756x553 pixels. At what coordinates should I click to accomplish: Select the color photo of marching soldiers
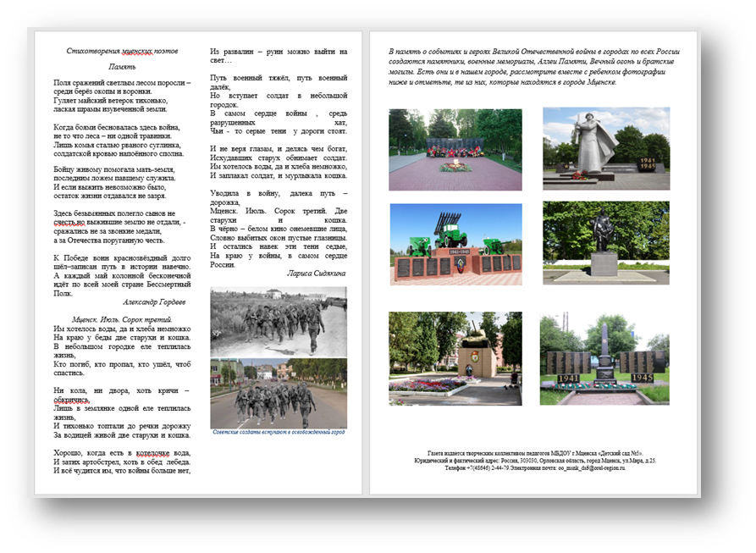278,393
